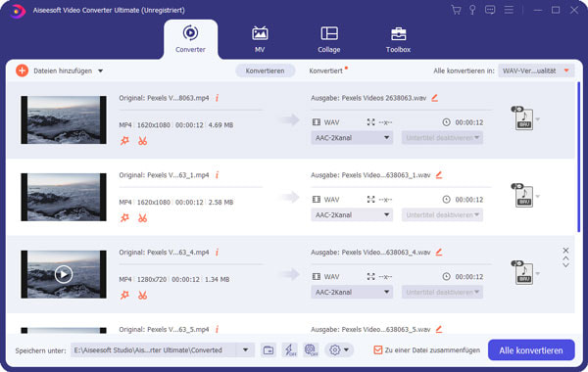Image resolution: width=588 pixels, height=372 pixels.
Task: Open subtitle dropdown for 638063_1.wav row
Action: coord(442,215)
